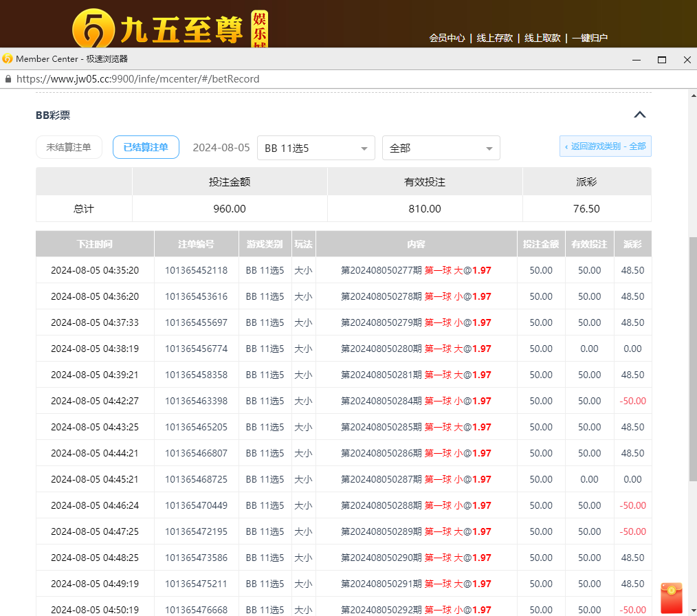The height and width of the screenshot is (616, 697).
Task: Switch to 未结算注单 tab
Action: click(x=69, y=147)
